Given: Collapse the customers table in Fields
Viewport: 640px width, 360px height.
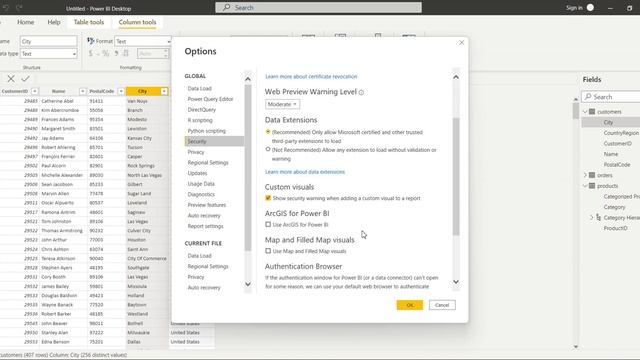Looking at the screenshot, I should pyautogui.click(x=585, y=111).
